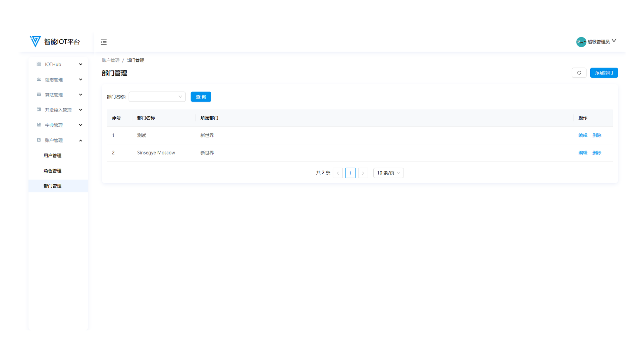
Task: Click the 组态管理 sidebar icon
Action: (x=39, y=79)
